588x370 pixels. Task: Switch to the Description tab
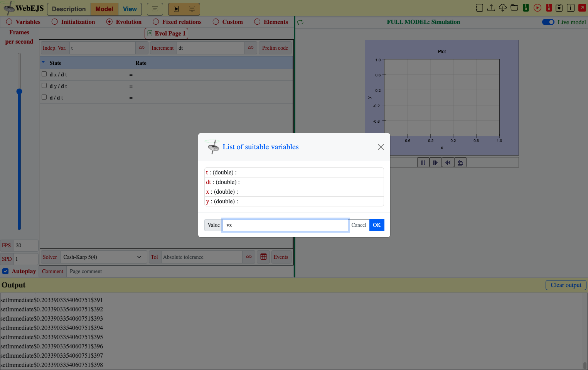[69, 9]
